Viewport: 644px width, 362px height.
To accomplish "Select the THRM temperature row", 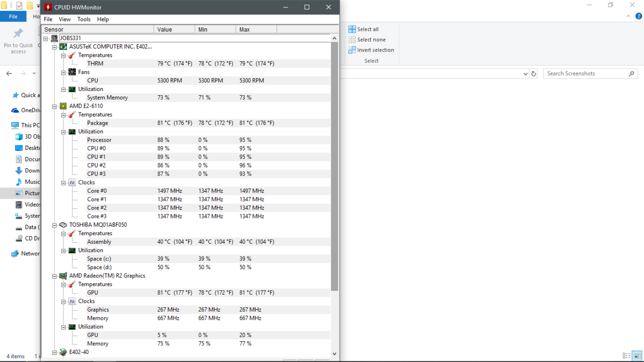I will click(186, 63).
